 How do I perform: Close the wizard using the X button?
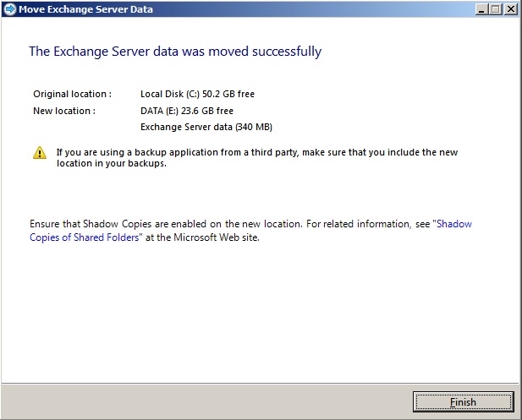coord(511,9)
